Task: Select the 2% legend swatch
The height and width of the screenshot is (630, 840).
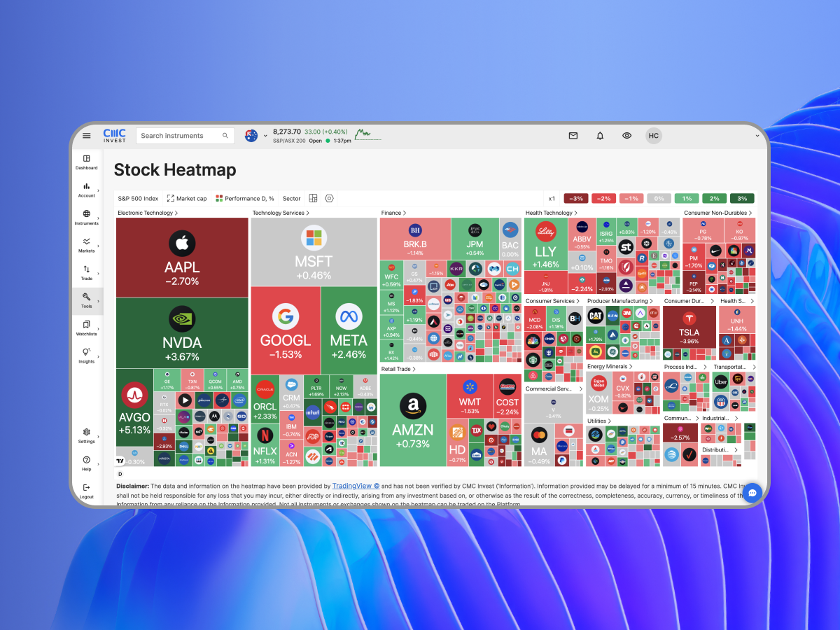Action: (x=714, y=199)
